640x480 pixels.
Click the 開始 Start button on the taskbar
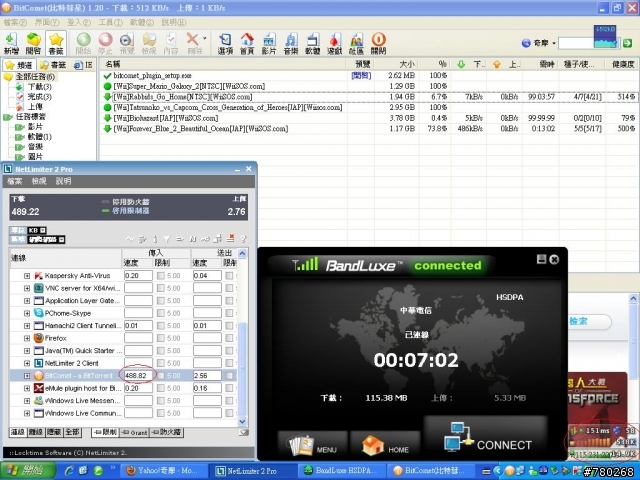pyautogui.click(x=28, y=471)
